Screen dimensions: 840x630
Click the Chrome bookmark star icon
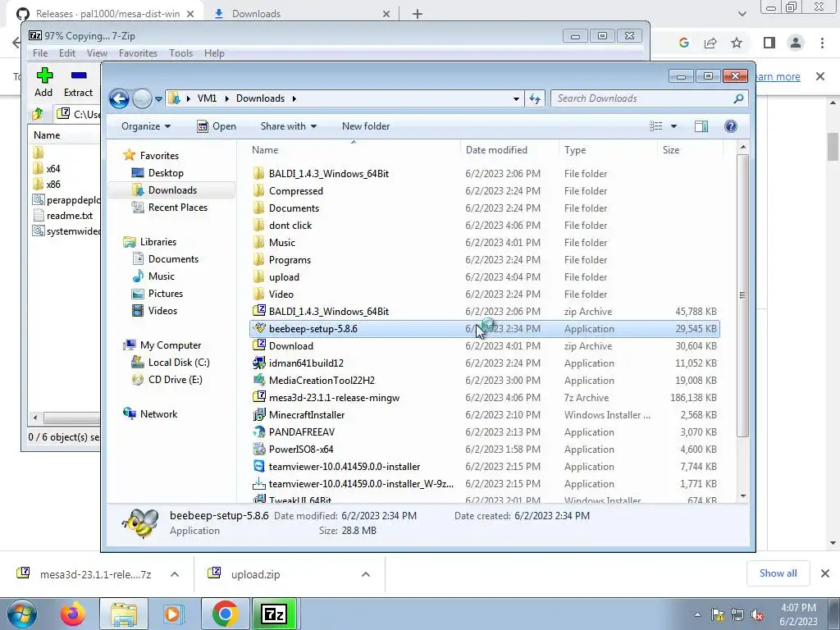(x=737, y=43)
